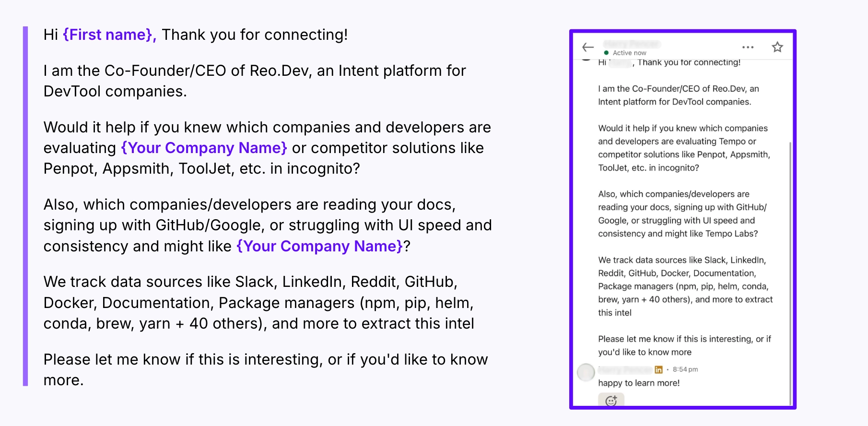Click the "happy to learn more!" reply
Viewport: 868px width, 426px height.
click(x=639, y=383)
